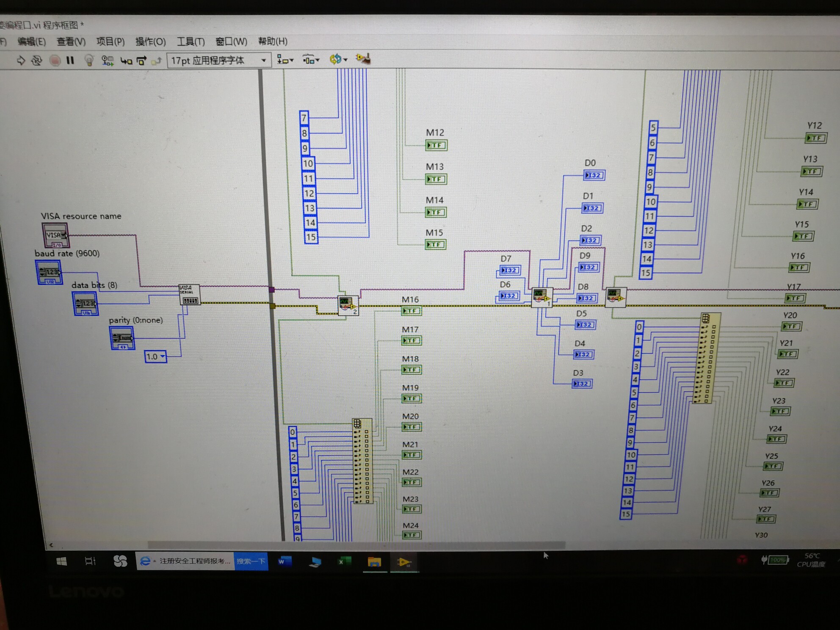Screen dimensions: 840x630
Task: Toggle Highlight Execution light bulb
Action: 89,61
